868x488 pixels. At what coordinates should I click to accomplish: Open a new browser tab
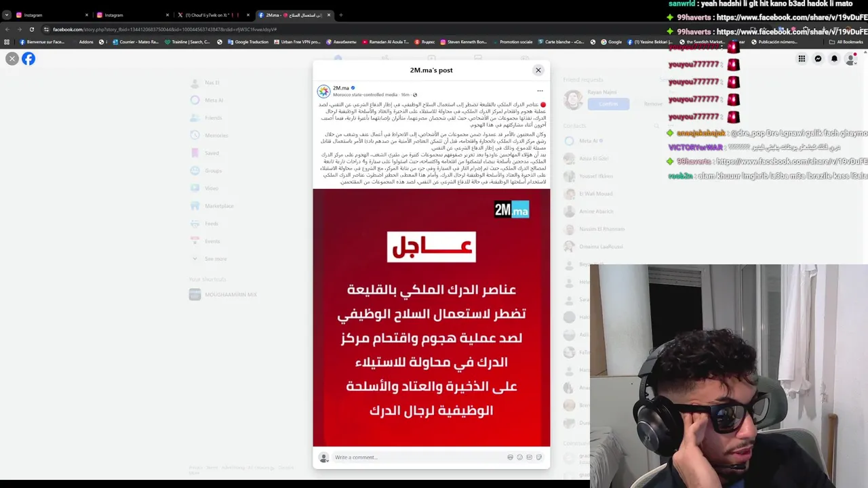point(341,15)
